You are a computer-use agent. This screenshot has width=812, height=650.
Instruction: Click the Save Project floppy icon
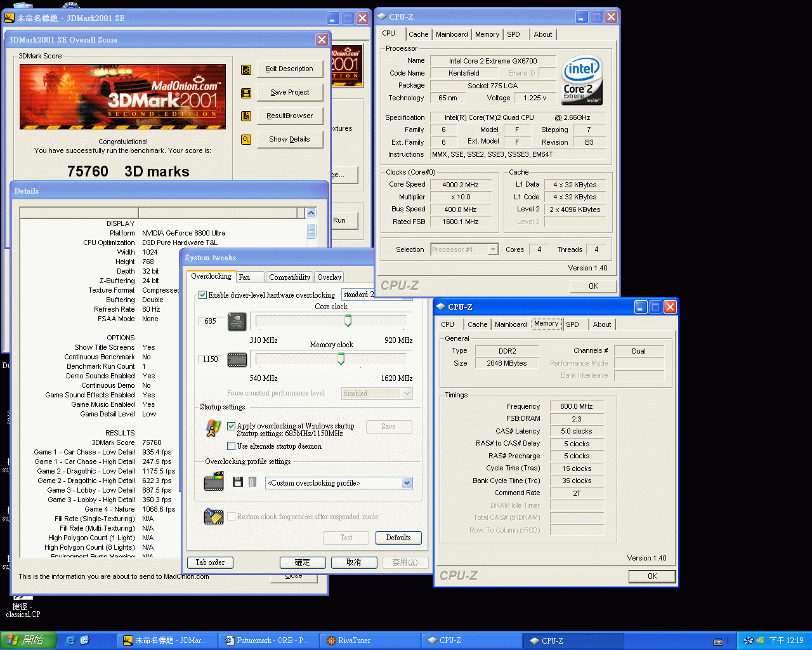246,93
